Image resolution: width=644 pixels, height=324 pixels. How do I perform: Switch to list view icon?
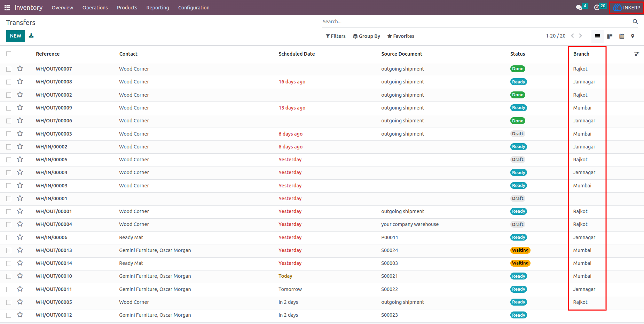[598, 36]
